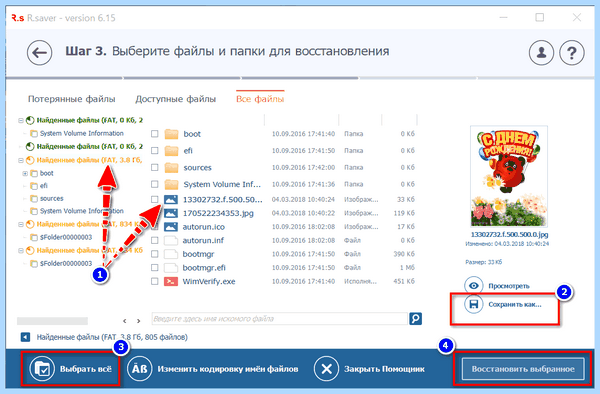Screen dimensions: 600x394
Task: Click the tree horizontal scrollbar thumb
Action: [x=52, y=321]
